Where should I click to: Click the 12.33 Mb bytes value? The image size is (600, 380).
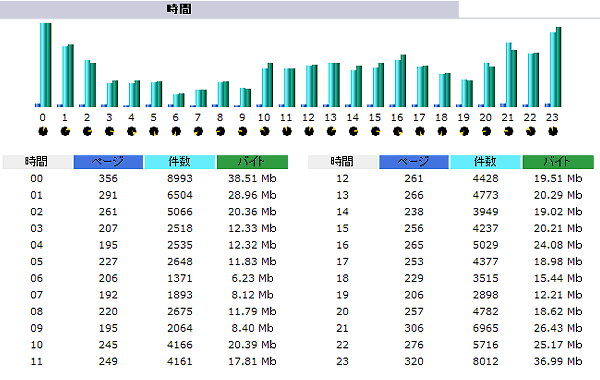[x=252, y=228]
